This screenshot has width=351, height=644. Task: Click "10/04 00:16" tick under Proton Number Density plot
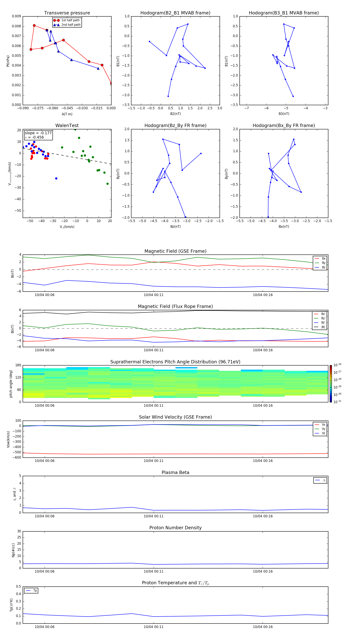coord(262,571)
